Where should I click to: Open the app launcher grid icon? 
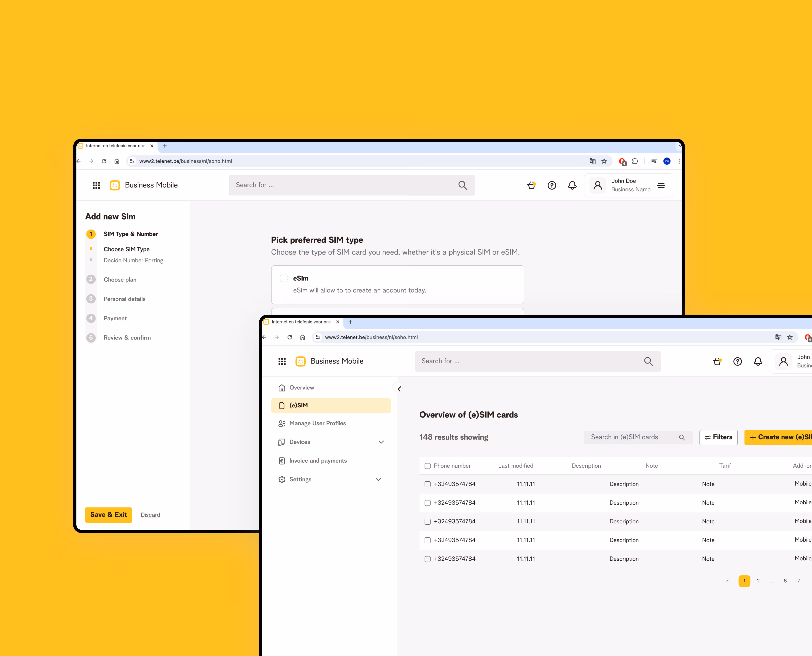(282, 361)
